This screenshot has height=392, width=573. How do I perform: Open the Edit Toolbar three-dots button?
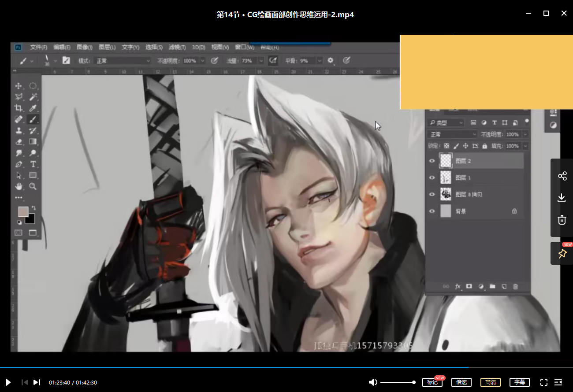(19, 198)
